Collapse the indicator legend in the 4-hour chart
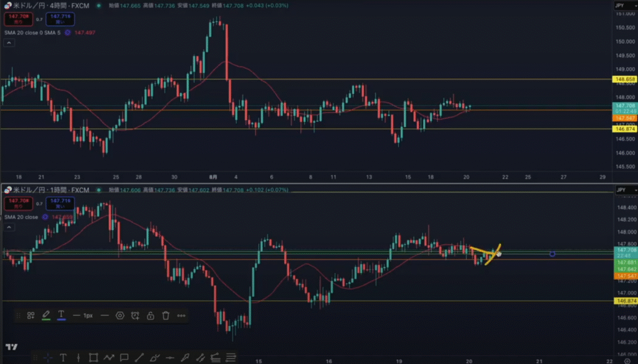Screen dimensions: 638x364 (x=9, y=43)
